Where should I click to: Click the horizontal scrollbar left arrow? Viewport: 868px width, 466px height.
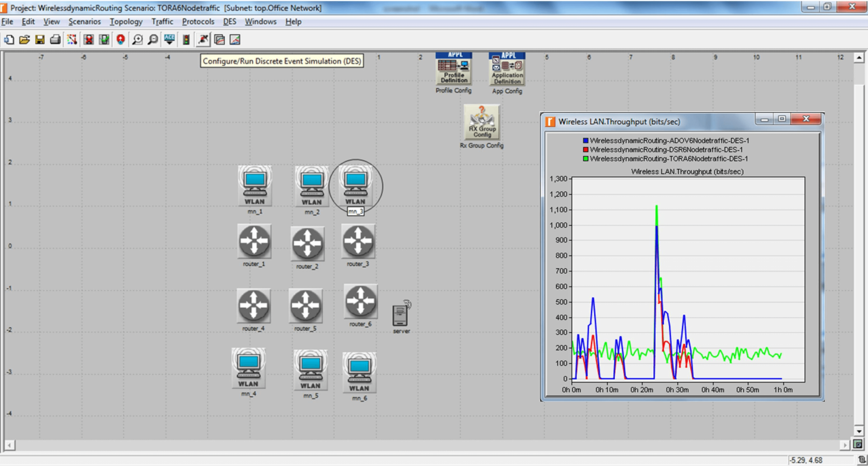[x=10, y=445]
